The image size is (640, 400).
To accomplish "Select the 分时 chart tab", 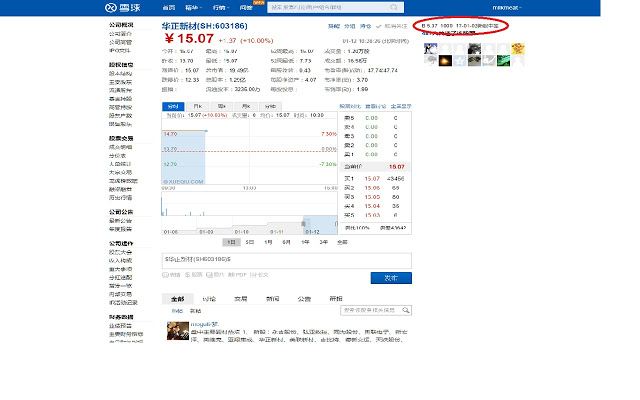I will (x=173, y=106).
